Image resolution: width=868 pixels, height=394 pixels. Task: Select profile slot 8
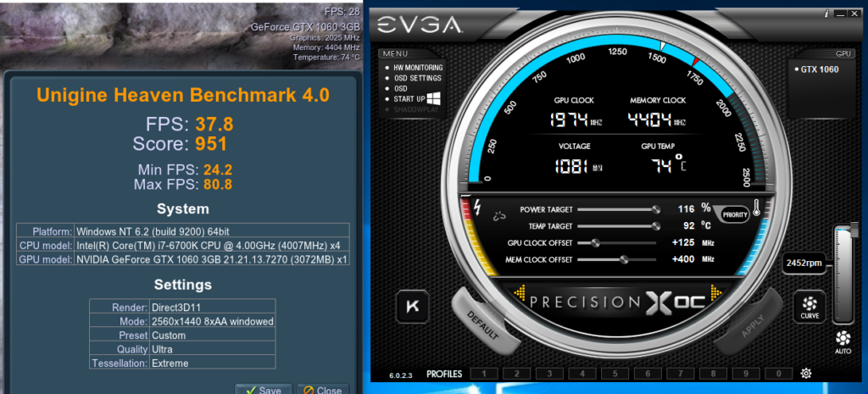(x=713, y=374)
